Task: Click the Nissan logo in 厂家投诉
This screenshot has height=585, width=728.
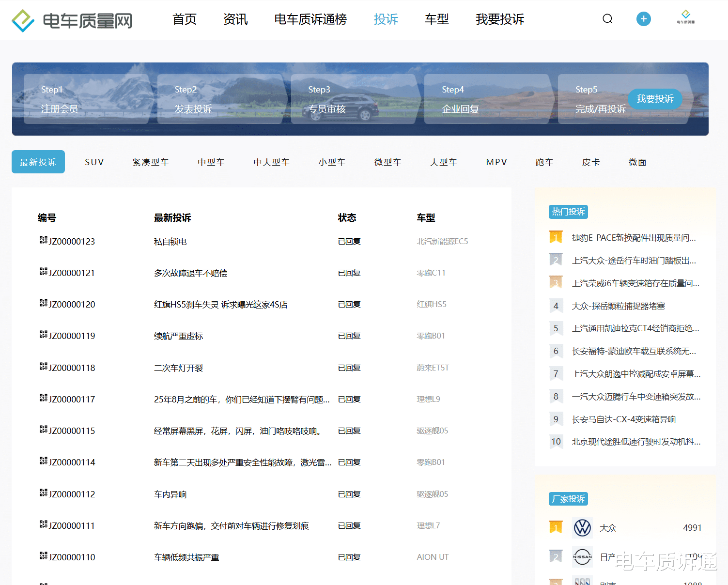Action: [x=582, y=557]
